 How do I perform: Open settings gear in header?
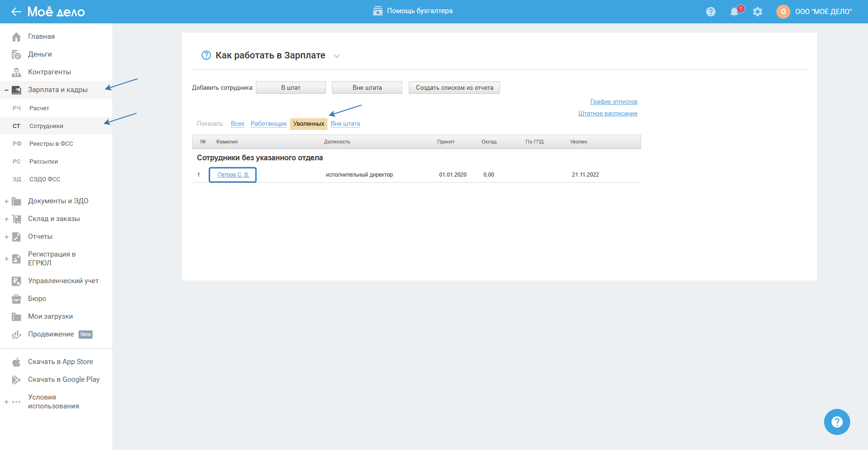pos(758,12)
